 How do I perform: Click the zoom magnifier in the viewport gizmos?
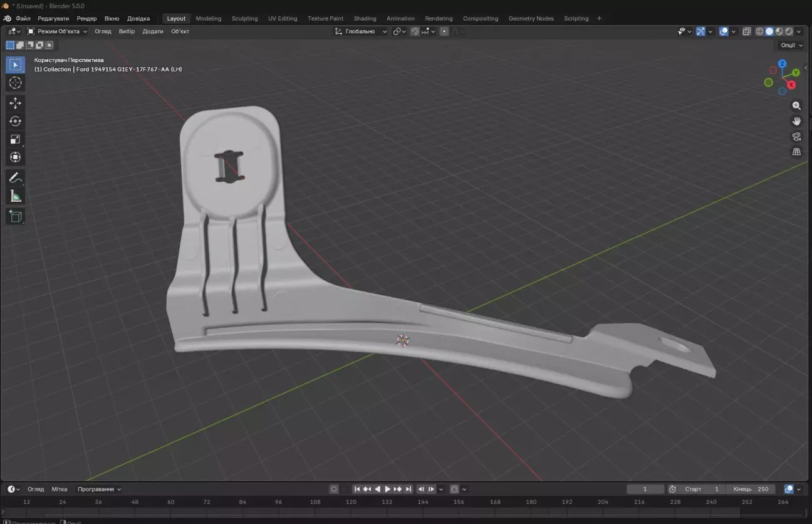click(796, 105)
